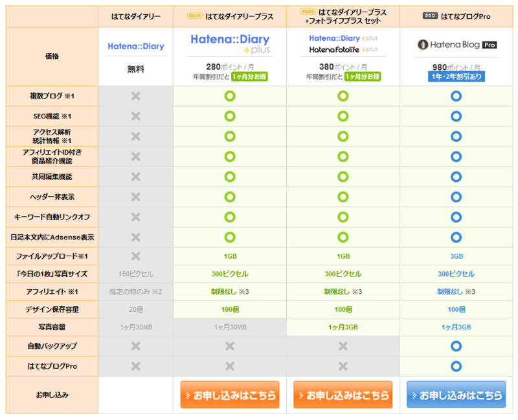This screenshot has height=420, width=518.
Task: Click the はてなダイアリープラス column header text
Action: [x=240, y=16]
